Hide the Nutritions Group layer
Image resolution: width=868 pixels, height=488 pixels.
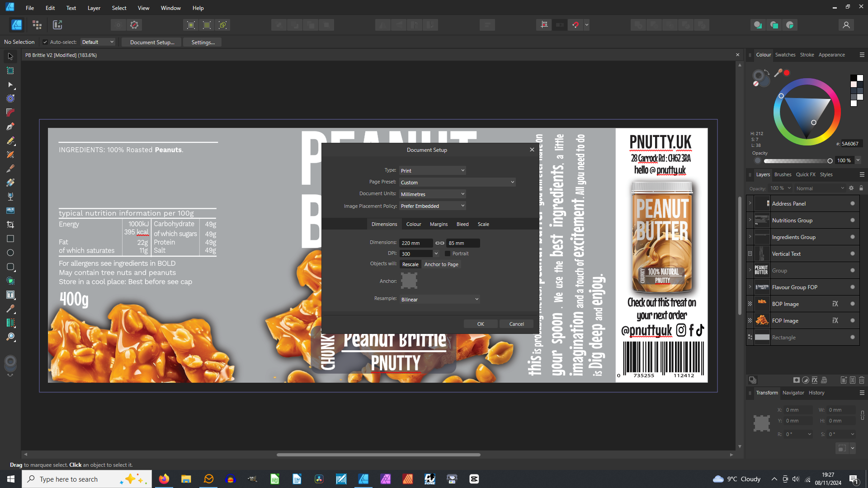click(x=853, y=221)
